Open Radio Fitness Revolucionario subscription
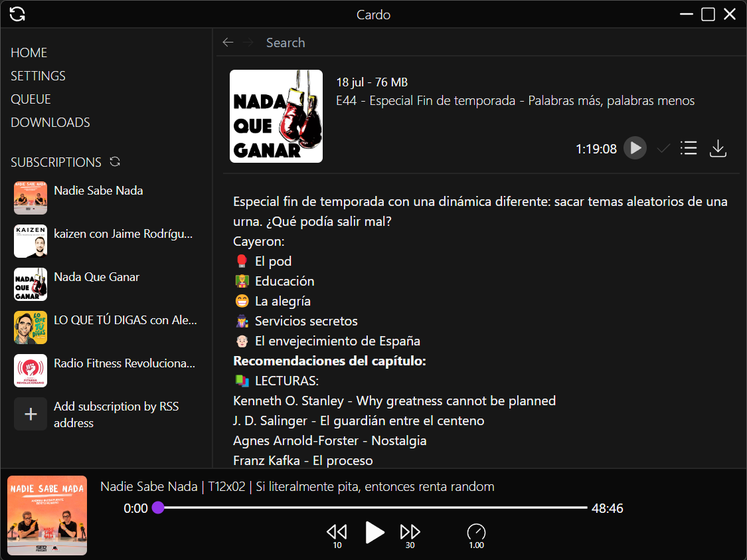Viewport: 747px width, 560px height. tap(107, 371)
